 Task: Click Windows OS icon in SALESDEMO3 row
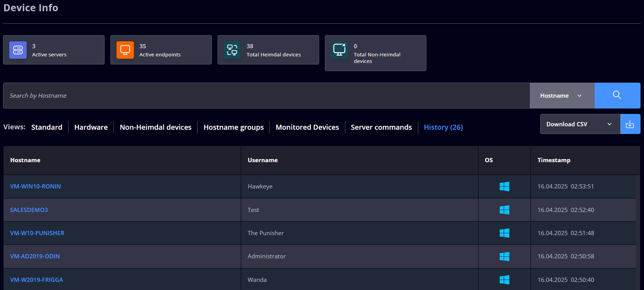[x=504, y=210]
